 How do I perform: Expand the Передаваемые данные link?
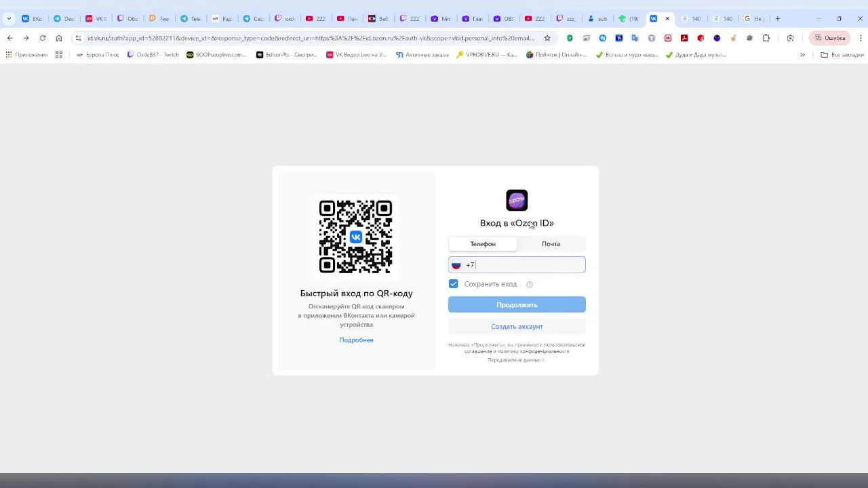(x=515, y=360)
